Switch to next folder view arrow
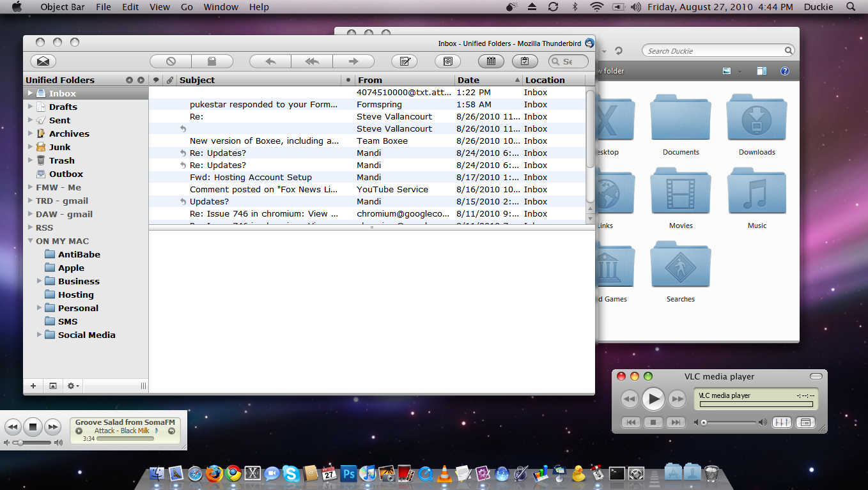 pos(141,80)
